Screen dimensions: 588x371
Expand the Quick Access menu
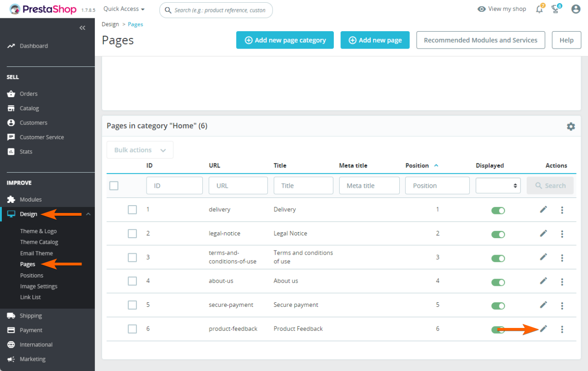124,9
